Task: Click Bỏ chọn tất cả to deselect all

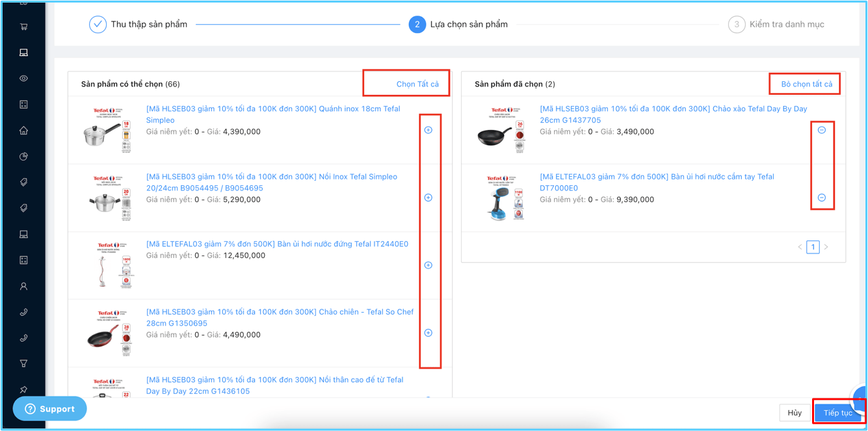Action: coord(807,84)
